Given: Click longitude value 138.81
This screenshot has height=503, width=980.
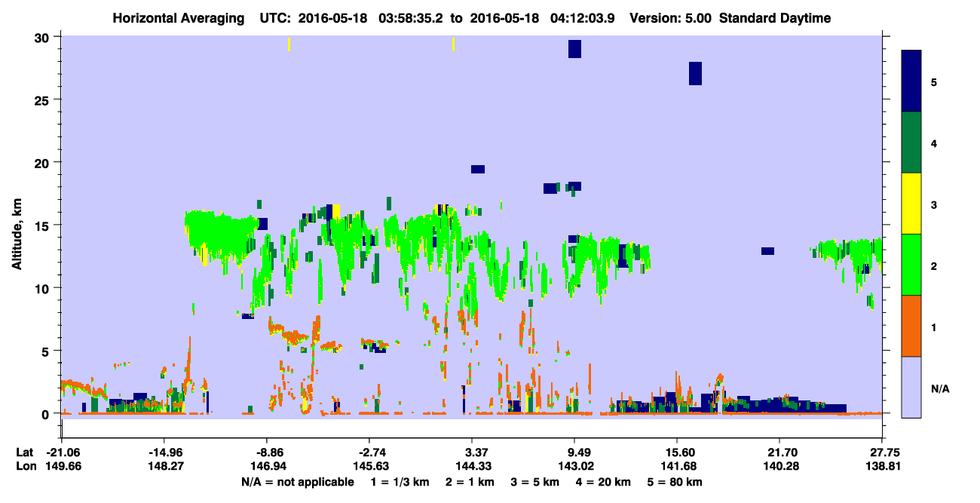Looking at the screenshot, I should tap(882, 467).
